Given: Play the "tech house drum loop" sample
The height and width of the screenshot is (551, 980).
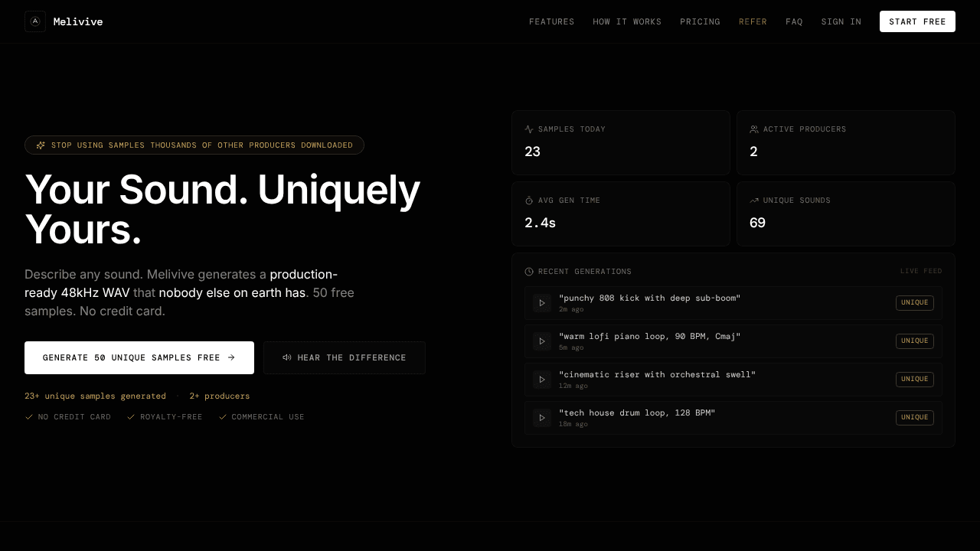Looking at the screenshot, I should tap(542, 418).
